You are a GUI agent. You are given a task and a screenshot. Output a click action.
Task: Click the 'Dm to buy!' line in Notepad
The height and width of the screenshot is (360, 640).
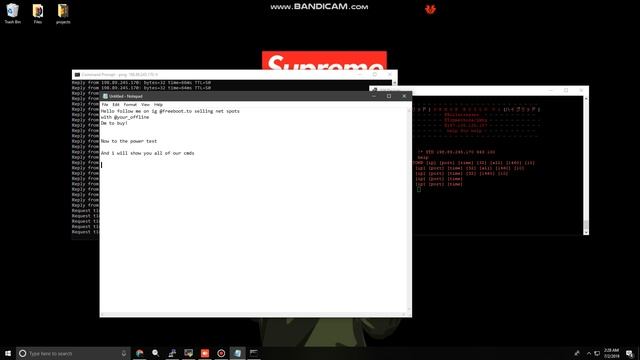(x=114, y=123)
